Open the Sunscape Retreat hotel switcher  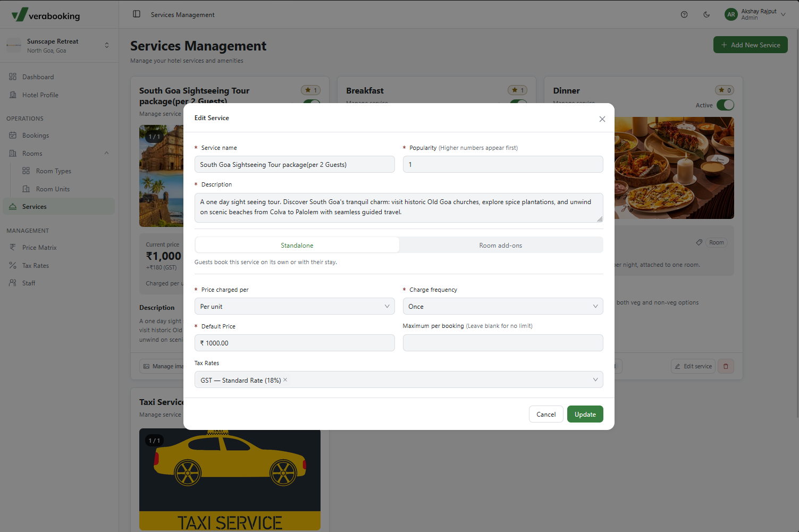59,46
